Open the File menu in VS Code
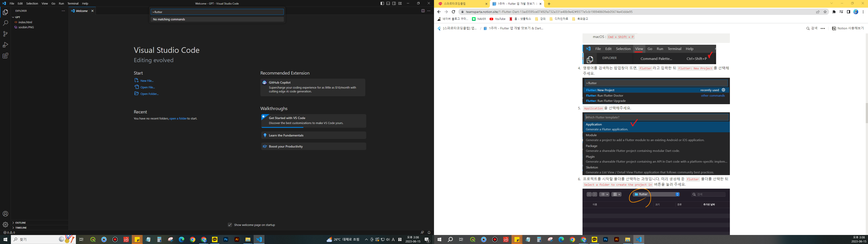The height and width of the screenshot is (244, 868). point(12,3)
